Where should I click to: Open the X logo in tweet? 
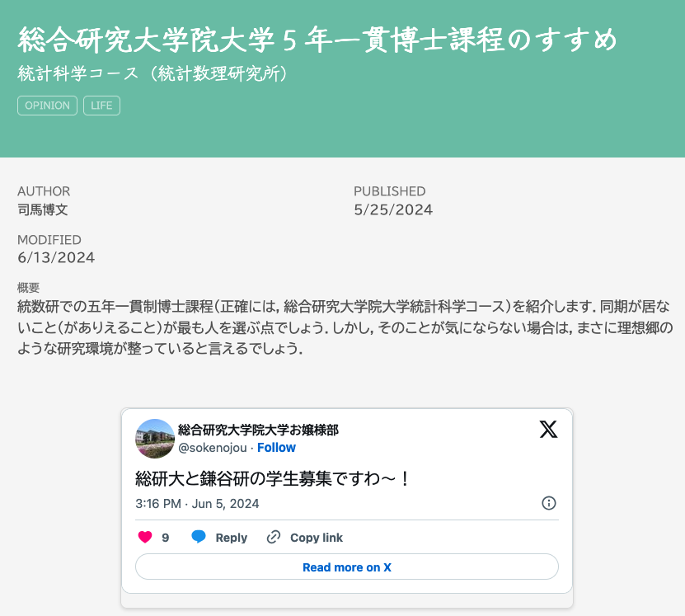pyautogui.click(x=548, y=429)
